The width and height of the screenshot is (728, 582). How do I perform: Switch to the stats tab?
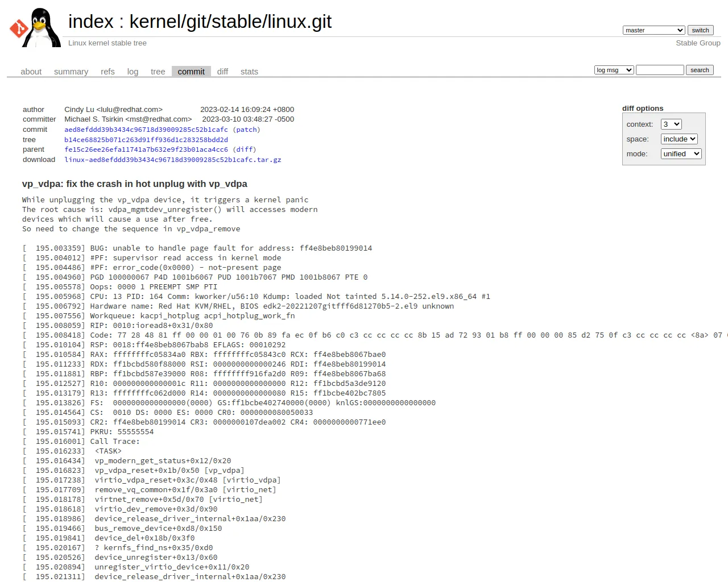pyautogui.click(x=249, y=72)
